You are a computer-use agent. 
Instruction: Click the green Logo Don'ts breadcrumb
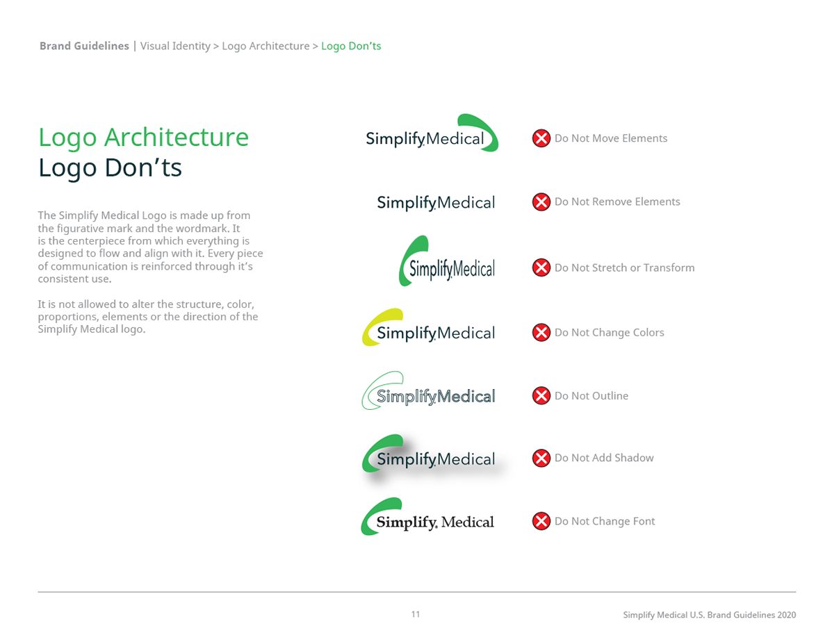click(351, 46)
